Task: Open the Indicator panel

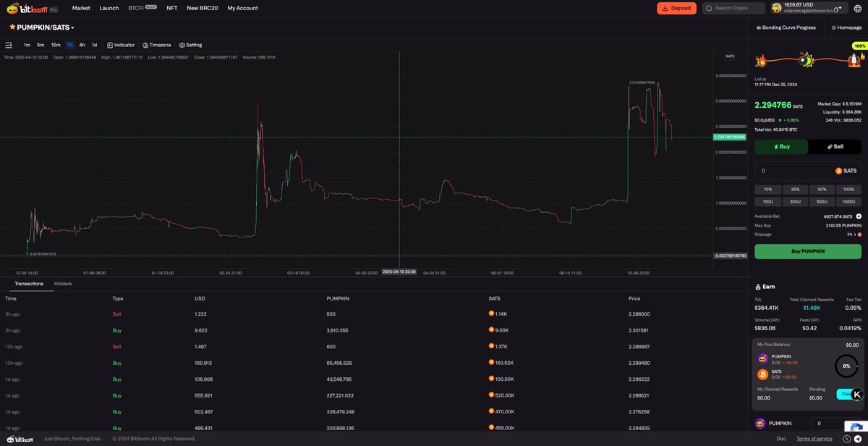Action: [x=121, y=45]
